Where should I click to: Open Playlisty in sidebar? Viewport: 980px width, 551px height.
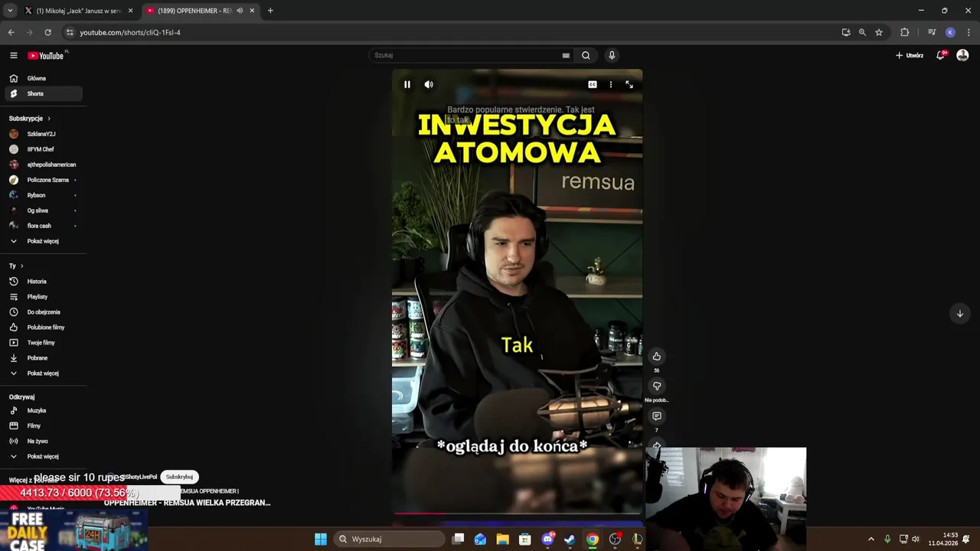click(x=43, y=297)
